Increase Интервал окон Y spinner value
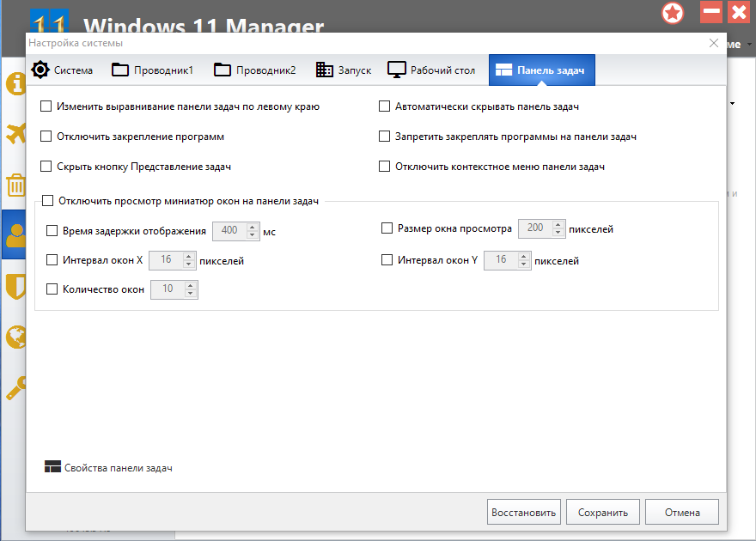This screenshot has width=756, height=541. click(x=523, y=256)
